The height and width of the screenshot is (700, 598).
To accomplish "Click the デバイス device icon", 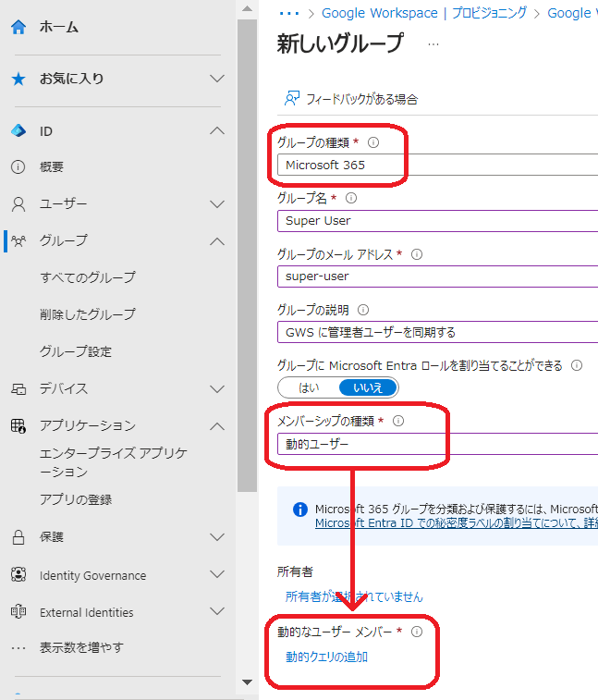I will 18,389.
